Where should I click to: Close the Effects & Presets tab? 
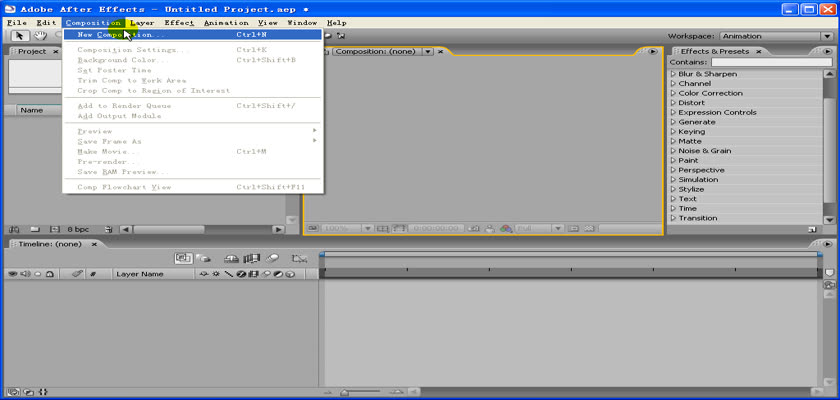click(x=760, y=51)
